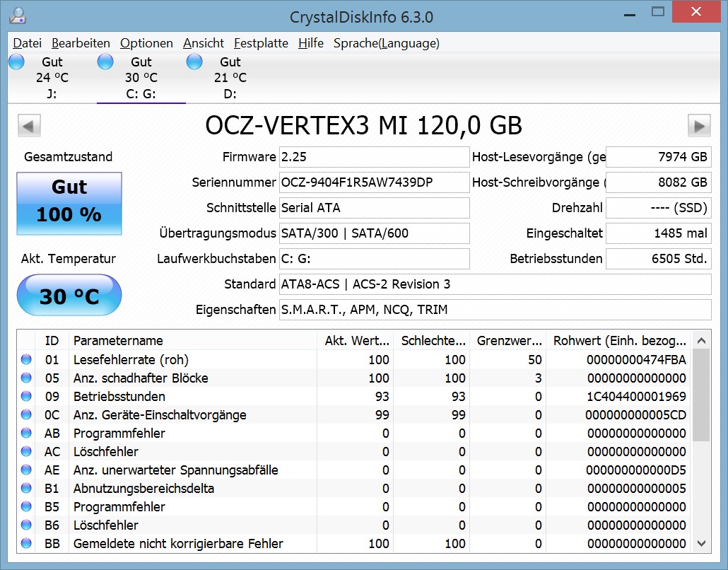Click the SMART list scroll down arrow
Viewport: 728px width, 570px height.
[x=701, y=544]
